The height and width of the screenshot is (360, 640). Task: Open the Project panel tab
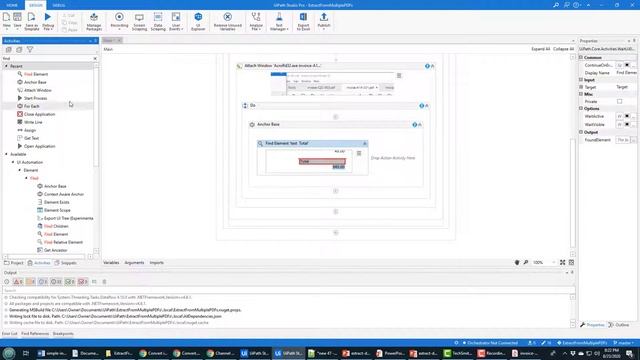[14, 263]
